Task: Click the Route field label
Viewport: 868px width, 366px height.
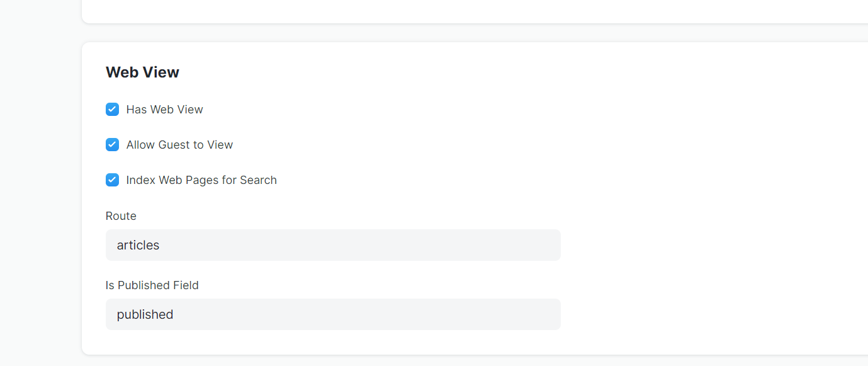Action: 121,216
